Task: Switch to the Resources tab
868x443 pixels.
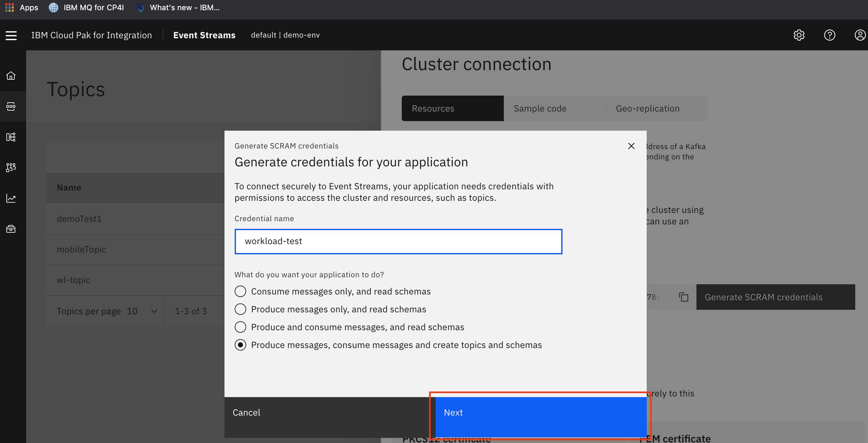Action: point(452,108)
